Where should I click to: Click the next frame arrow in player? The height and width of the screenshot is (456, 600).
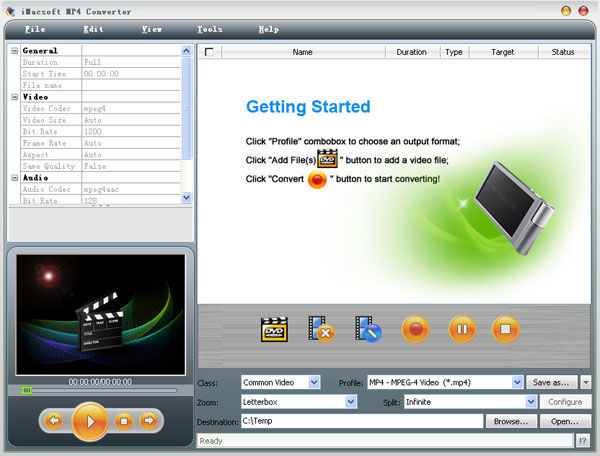(148, 421)
